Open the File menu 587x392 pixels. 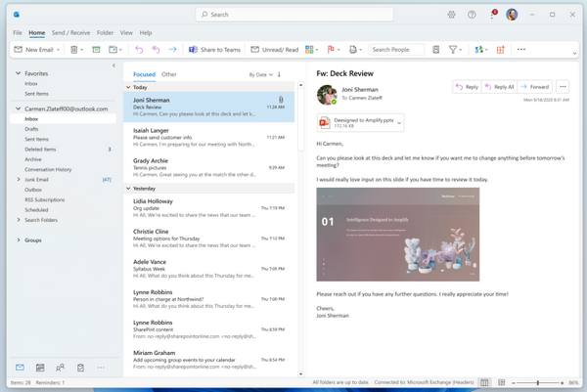point(18,33)
